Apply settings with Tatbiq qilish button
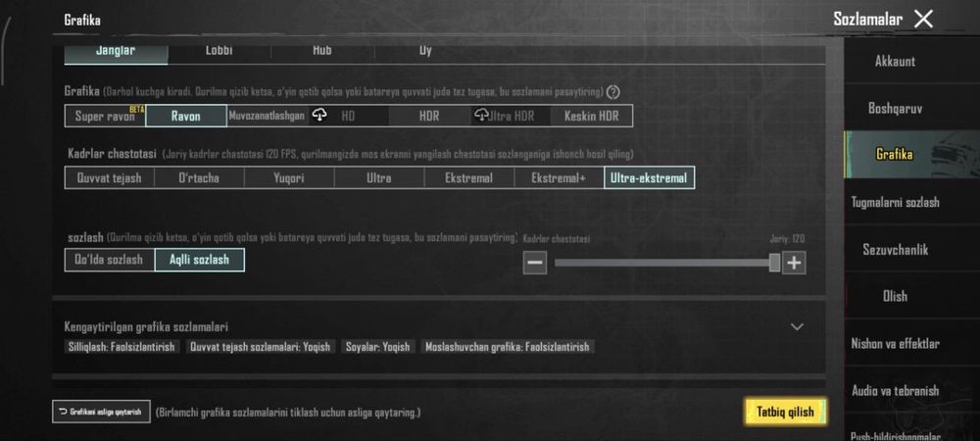Image resolution: width=980 pixels, height=441 pixels. point(786,412)
